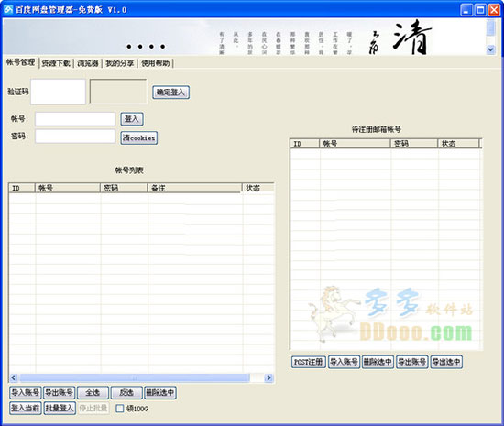504x426 pixels.
Task: Click the 备注 column header in 帐号列表
Action: (x=194, y=188)
